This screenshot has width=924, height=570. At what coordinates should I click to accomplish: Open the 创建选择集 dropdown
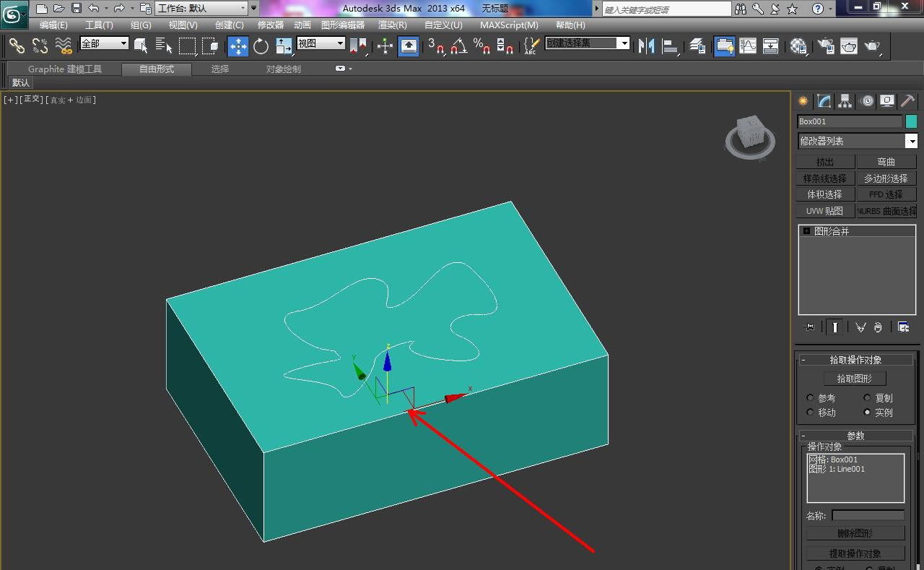tap(624, 43)
